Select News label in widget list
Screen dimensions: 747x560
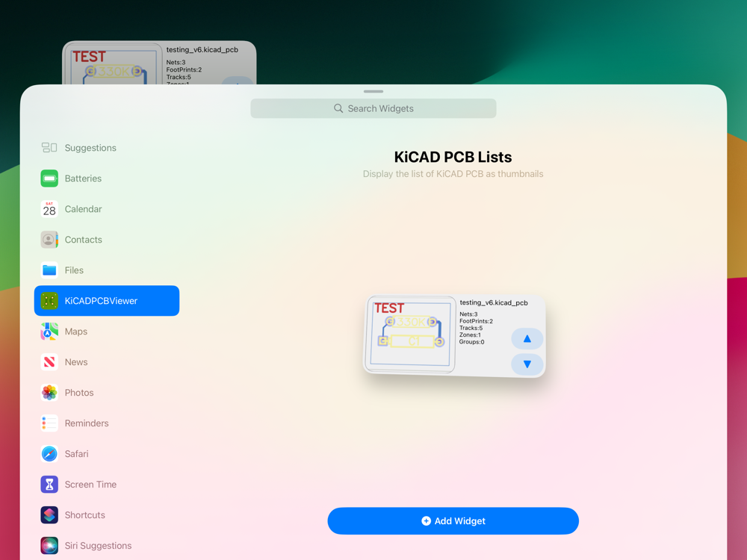coord(76,362)
